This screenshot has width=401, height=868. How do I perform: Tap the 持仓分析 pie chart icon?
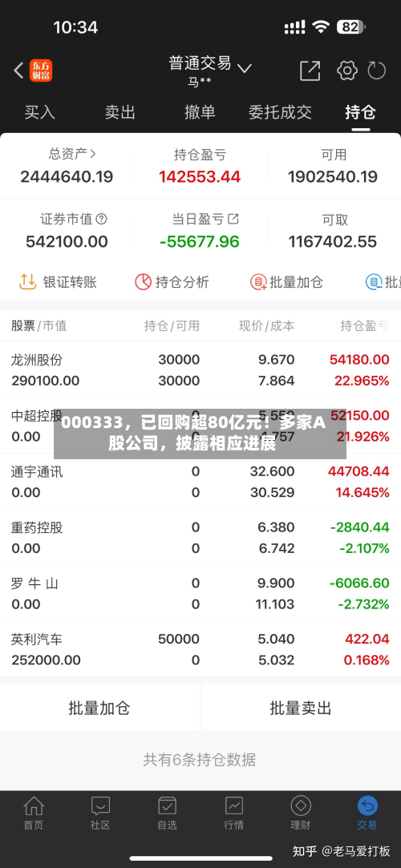pyautogui.click(x=143, y=282)
